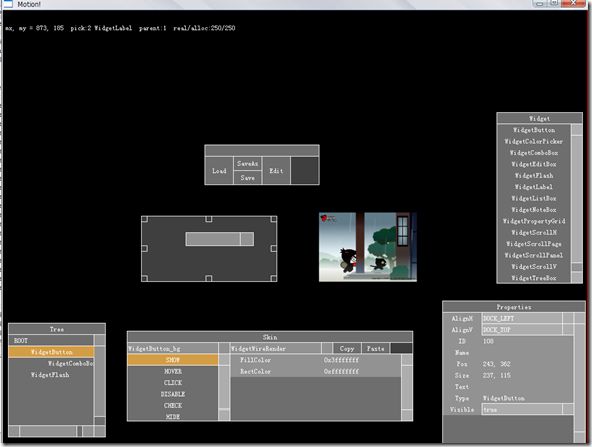
Task: Click the Paste button in Skin panel
Action: [x=376, y=348]
